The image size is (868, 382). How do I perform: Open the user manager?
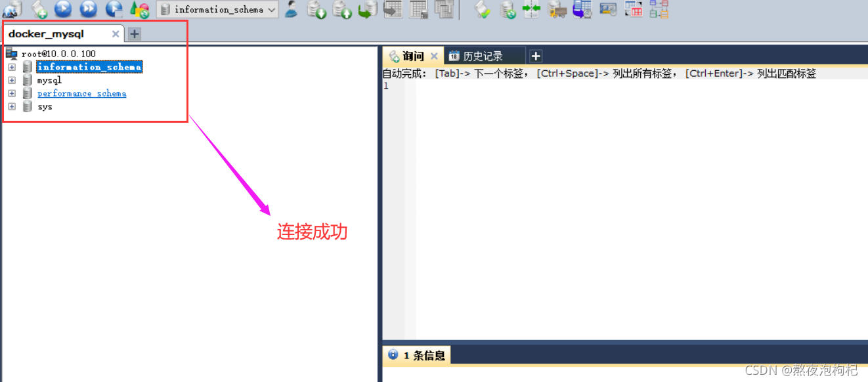(x=291, y=9)
